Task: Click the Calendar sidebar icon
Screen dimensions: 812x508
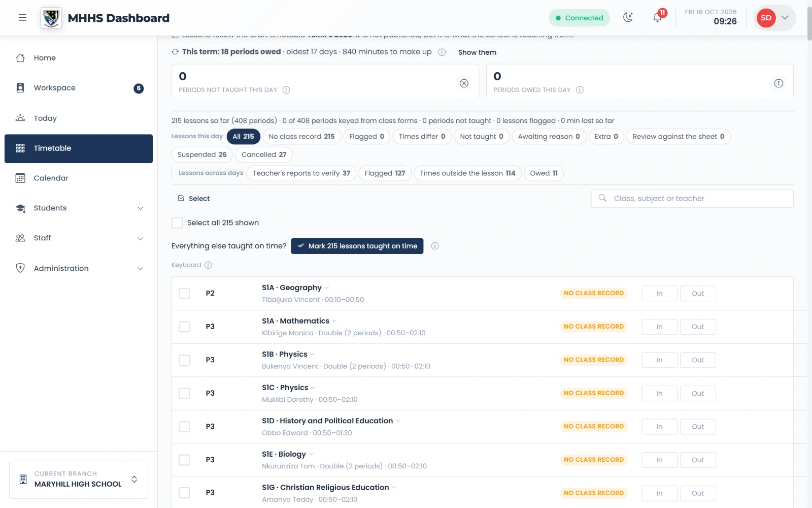Action: click(x=20, y=178)
